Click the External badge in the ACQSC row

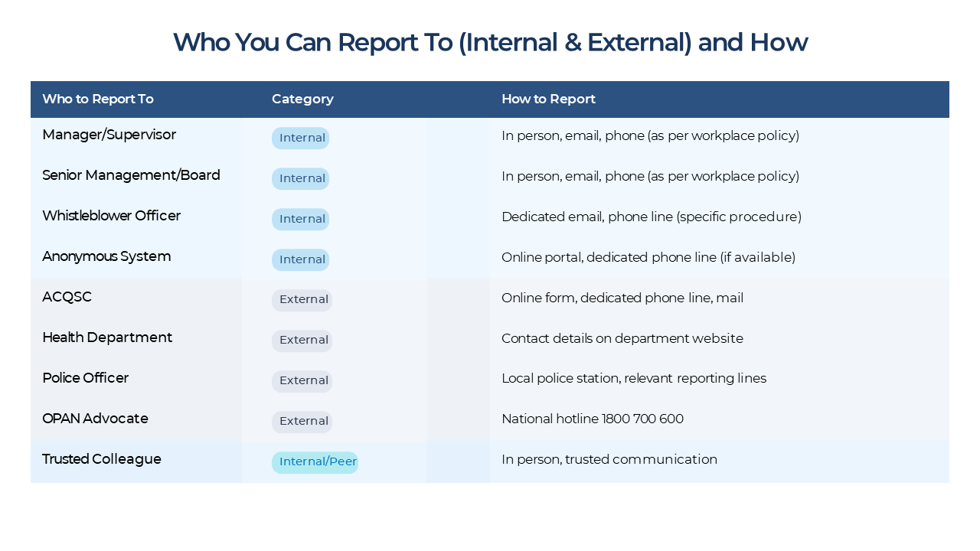pos(302,300)
